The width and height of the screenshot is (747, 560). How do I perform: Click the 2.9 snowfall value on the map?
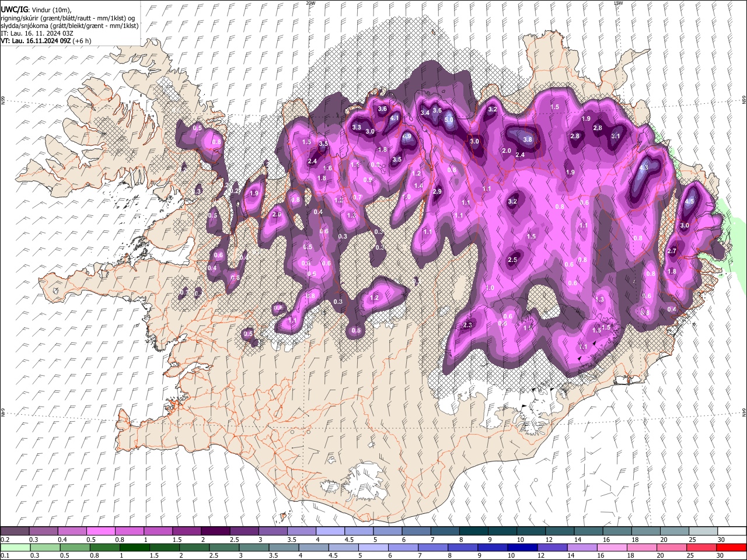coord(437,192)
